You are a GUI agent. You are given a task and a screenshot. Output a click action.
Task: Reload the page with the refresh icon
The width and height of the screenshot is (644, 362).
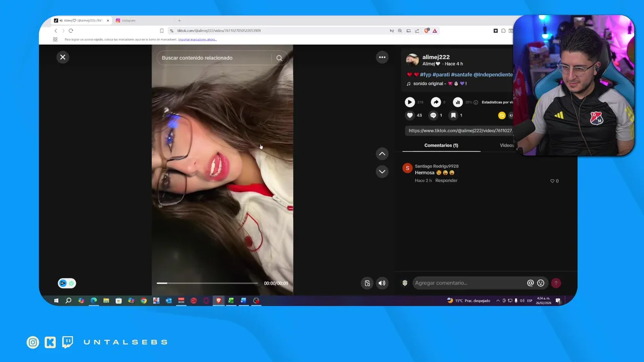[x=70, y=31]
